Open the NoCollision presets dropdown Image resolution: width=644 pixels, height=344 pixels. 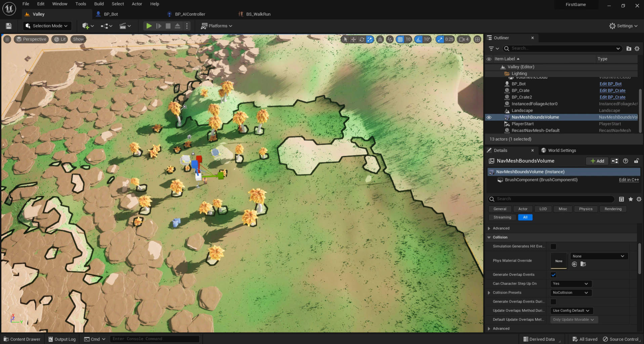coord(571,293)
